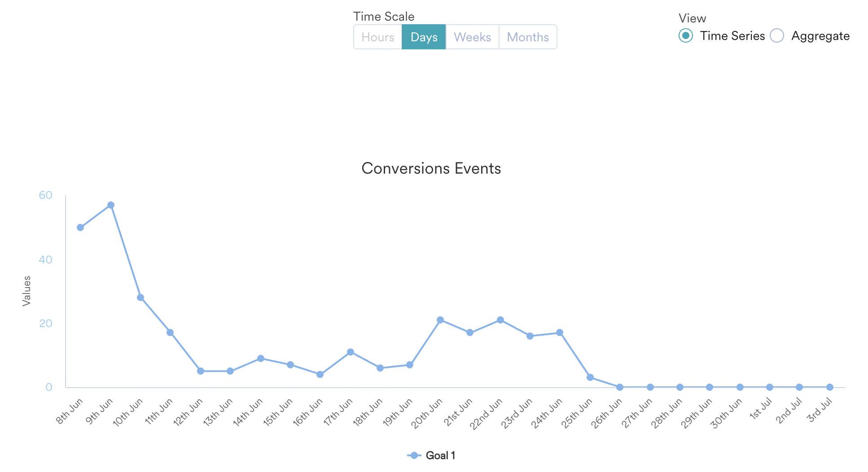
Task: Click the active Days time scale button
Action: coord(423,37)
